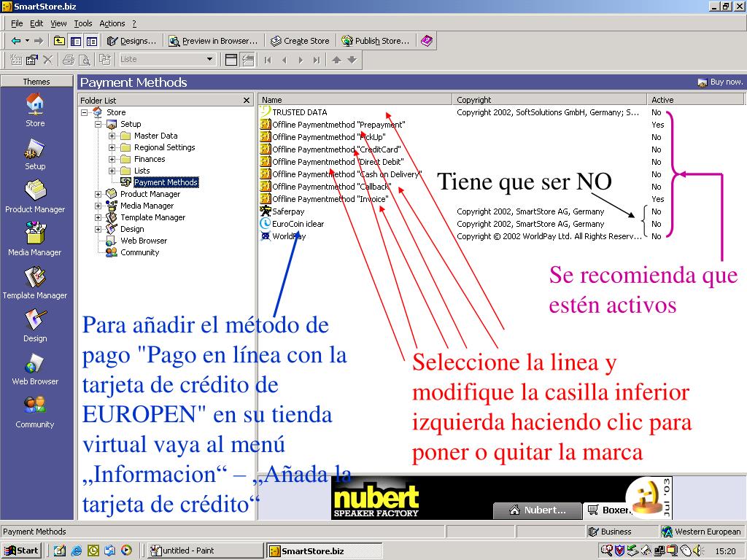Expand the Regional Settings folder
The image size is (747, 560).
[112, 147]
